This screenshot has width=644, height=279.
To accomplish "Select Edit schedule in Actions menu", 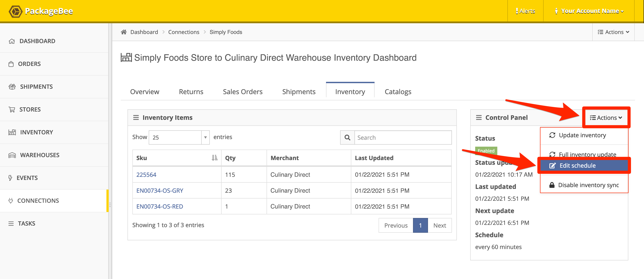I will point(584,165).
